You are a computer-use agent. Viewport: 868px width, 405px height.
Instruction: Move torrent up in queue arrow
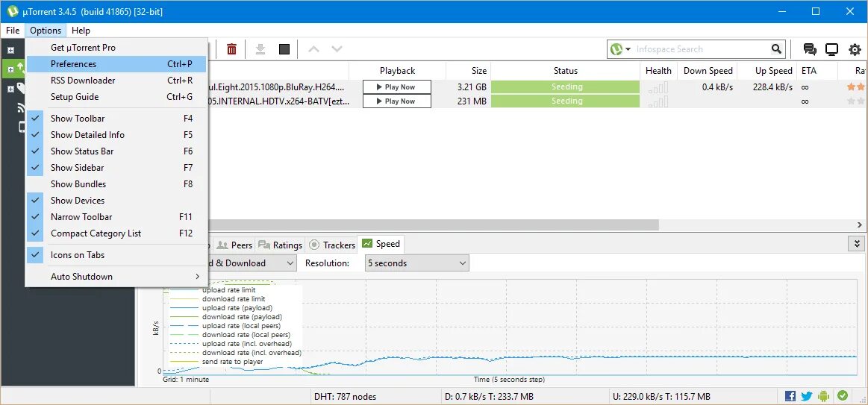(x=314, y=49)
